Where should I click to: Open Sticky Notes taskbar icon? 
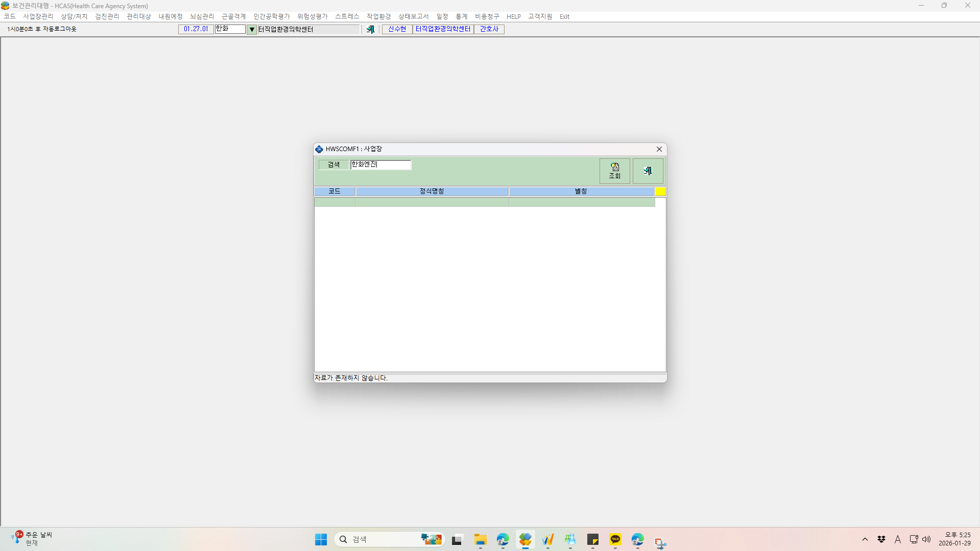tap(592, 539)
